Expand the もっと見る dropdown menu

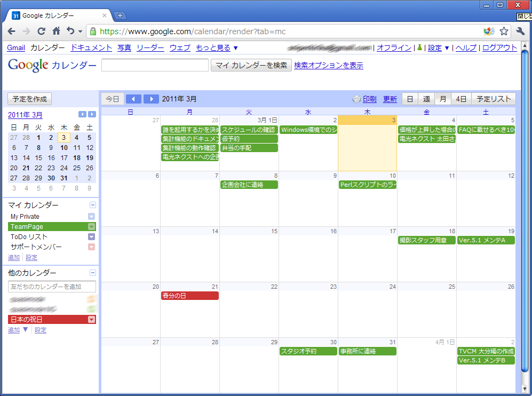[x=217, y=48]
